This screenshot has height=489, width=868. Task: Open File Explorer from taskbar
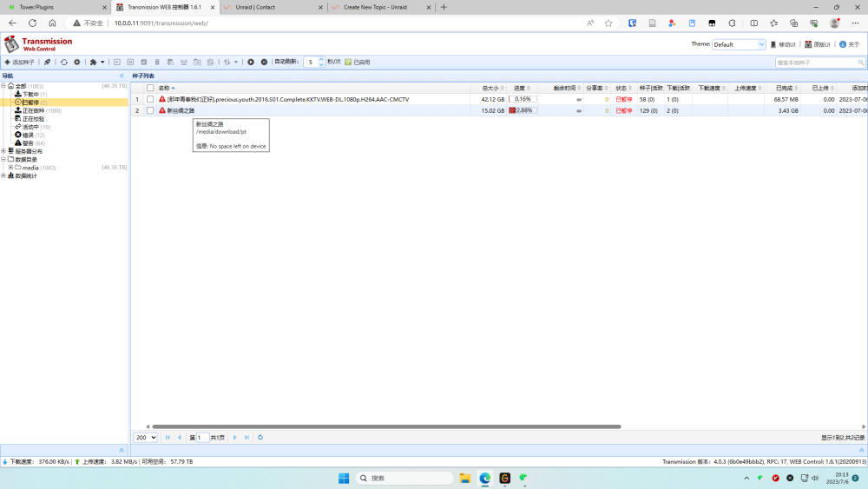coord(465,478)
